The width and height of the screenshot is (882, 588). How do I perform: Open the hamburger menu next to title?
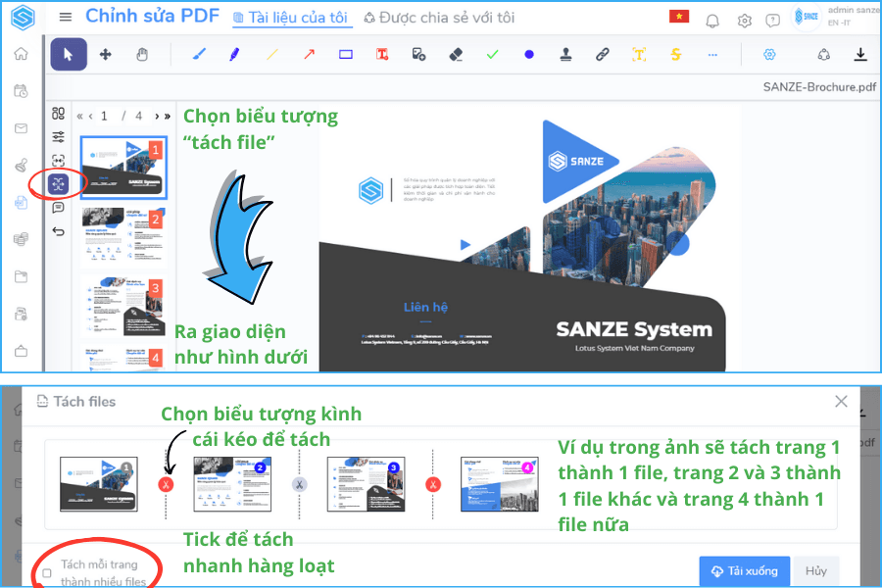[65, 17]
